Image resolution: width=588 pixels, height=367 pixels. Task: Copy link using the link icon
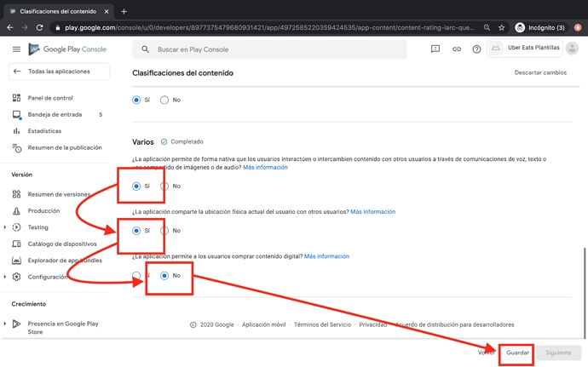[456, 49]
